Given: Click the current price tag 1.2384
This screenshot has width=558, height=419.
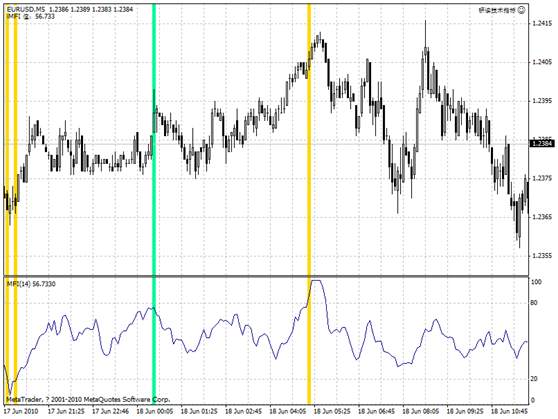Looking at the screenshot, I should 542,144.
